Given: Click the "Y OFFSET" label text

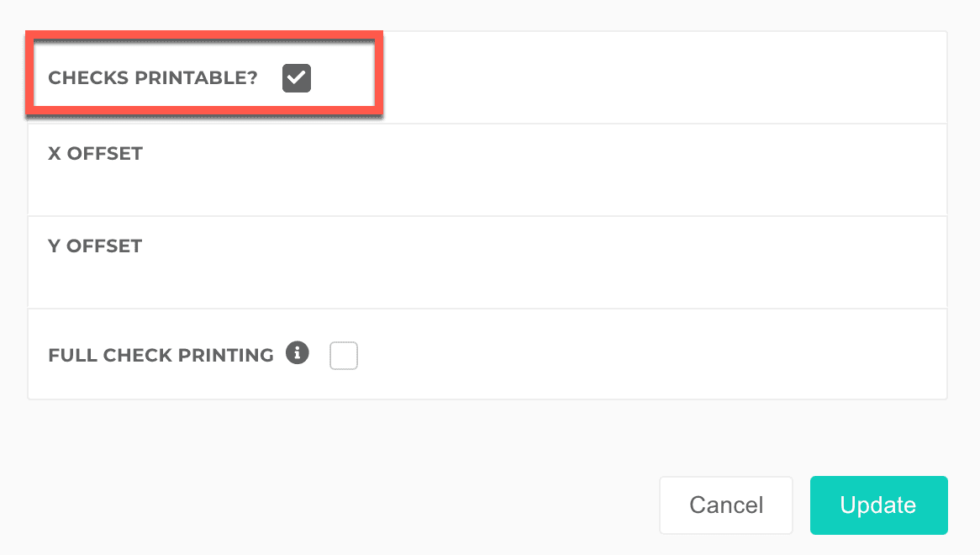Looking at the screenshot, I should [x=95, y=246].
